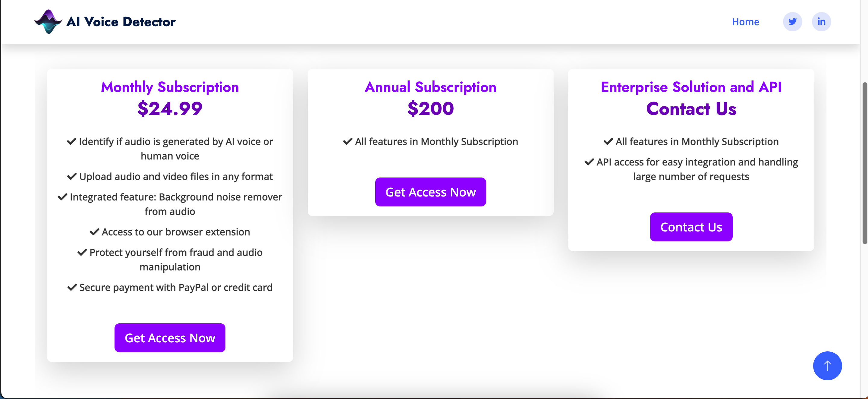The height and width of the screenshot is (399, 868).
Task: Expand the Enterprise Solution pricing details
Action: 691,226
